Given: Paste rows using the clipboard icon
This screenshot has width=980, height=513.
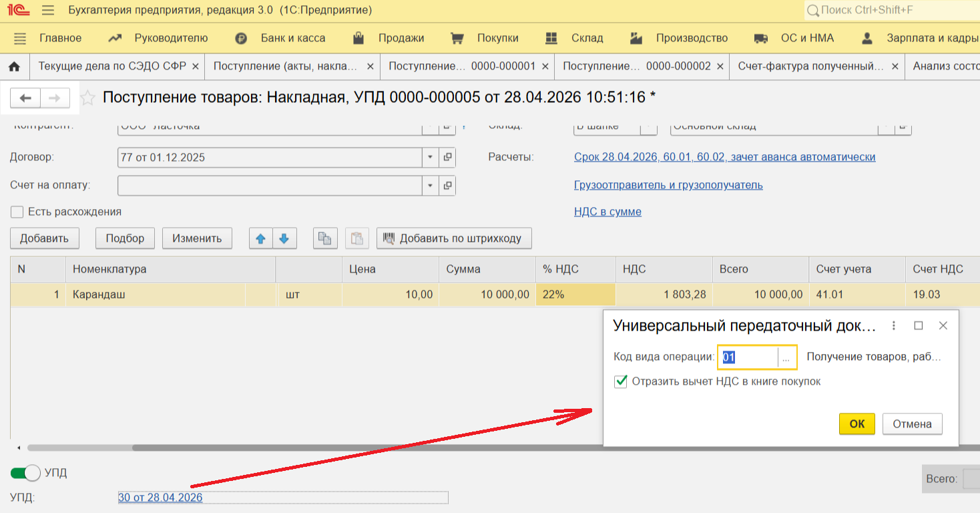Looking at the screenshot, I should [x=357, y=238].
